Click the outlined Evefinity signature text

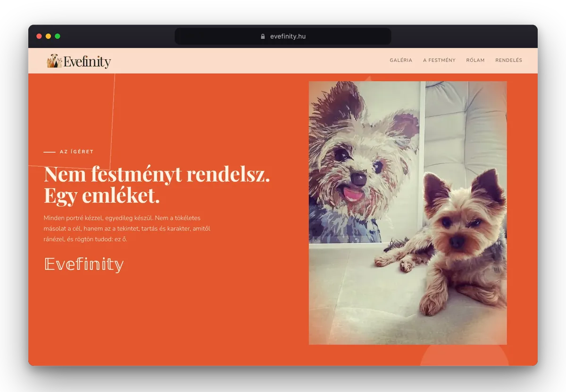coord(84,264)
